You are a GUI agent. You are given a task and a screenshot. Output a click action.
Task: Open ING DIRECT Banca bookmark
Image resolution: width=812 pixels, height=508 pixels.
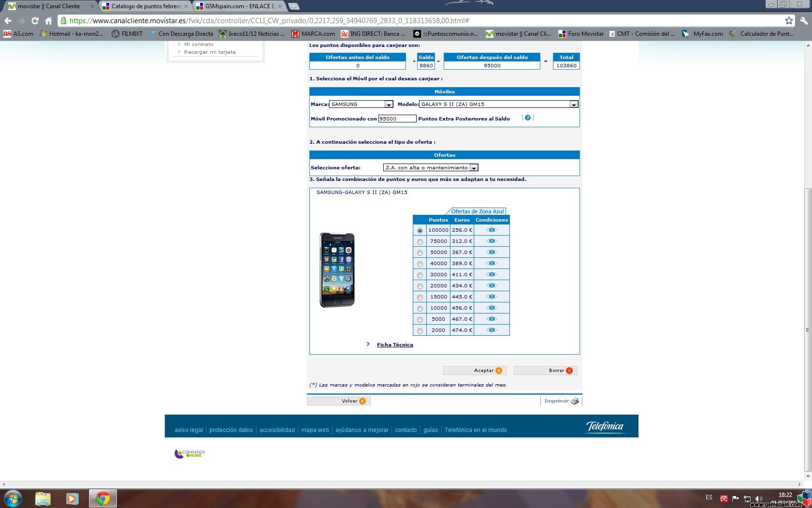point(373,34)
